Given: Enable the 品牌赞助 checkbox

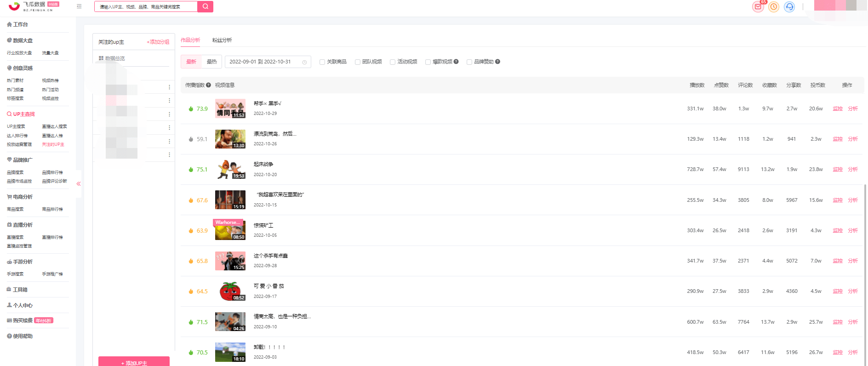Looking at the screenshot, I should click(x=469, y=62).
